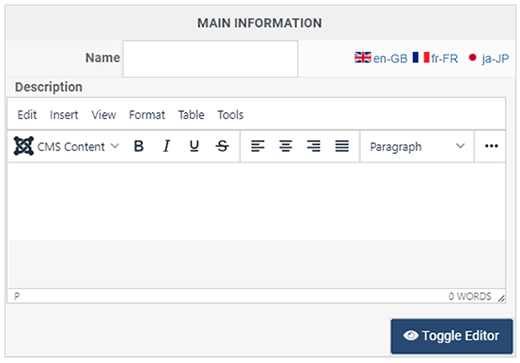Apply strikethrough formatting

222,146
